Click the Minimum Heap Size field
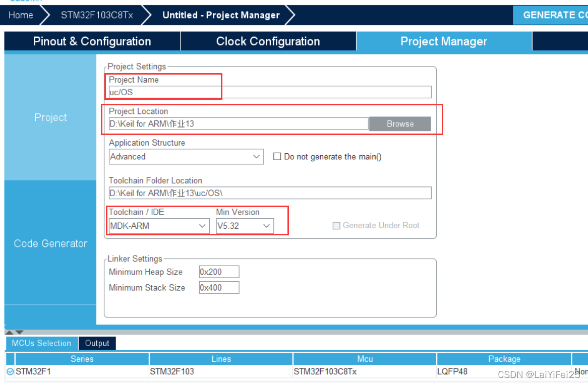Screen dimensions: 588x383 pos(219,272)
